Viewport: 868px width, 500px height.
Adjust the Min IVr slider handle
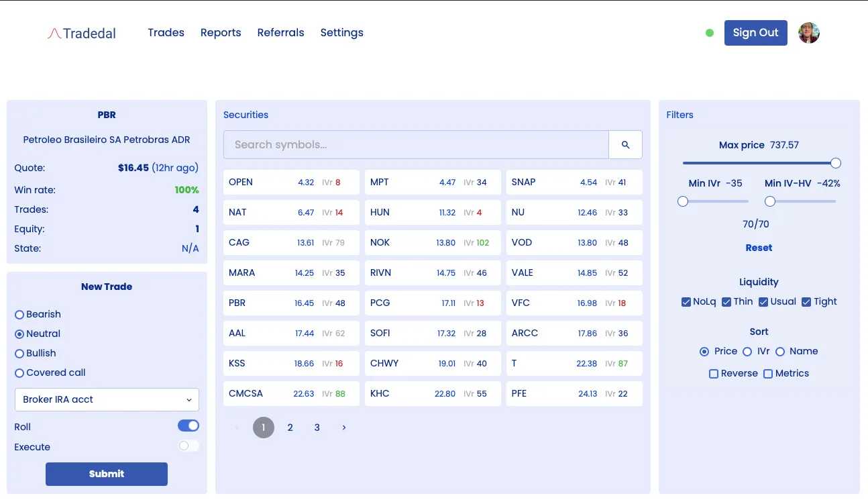click(683, 201)
